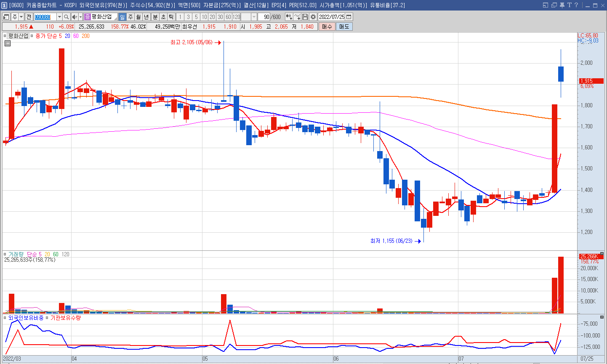This screenshot has width=607, height=364.
Task: Click the blue 20 moving average legend
Action: 67,36
